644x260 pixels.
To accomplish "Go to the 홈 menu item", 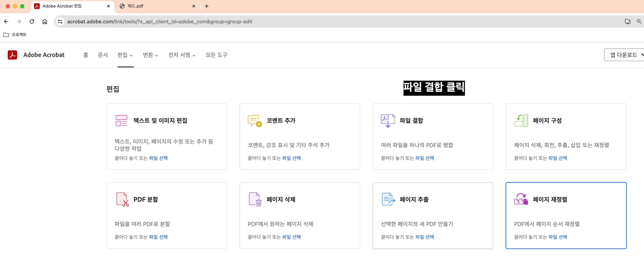I will tap(86, 55).
